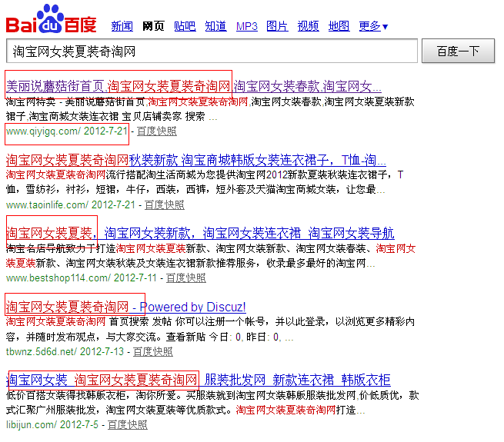The width and height of the screenshot is (504, 442).
Task: Open the 知道 tab
Action: tap(215, 26)
